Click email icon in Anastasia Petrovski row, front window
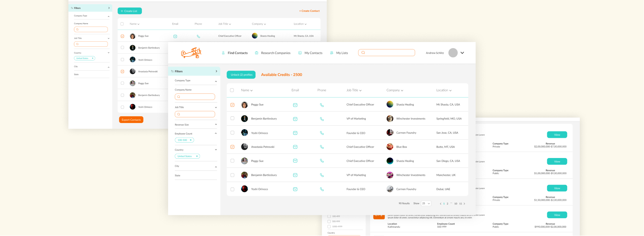This screenshot has height=236, width=644. [x=295, y=147]
